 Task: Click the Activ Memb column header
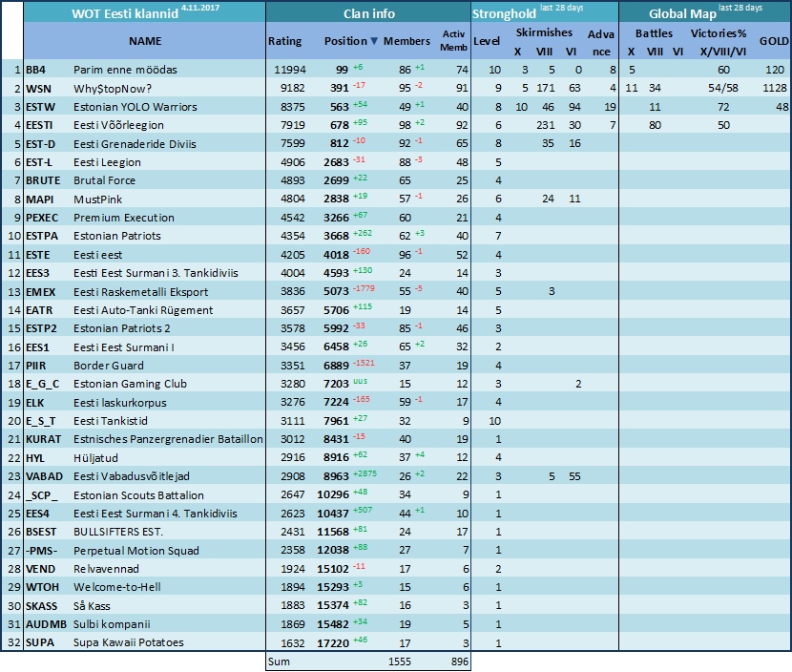click(x=453, y=40)
